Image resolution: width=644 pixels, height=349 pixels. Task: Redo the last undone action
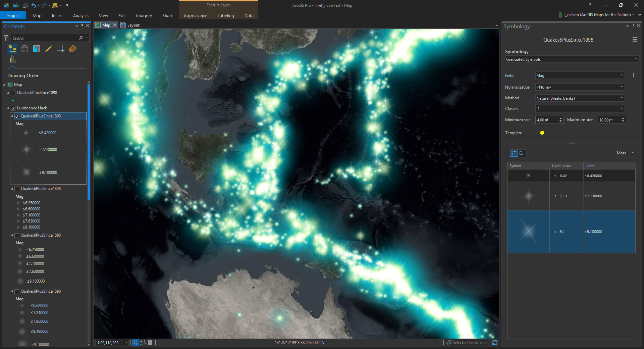tap(44, 5)
